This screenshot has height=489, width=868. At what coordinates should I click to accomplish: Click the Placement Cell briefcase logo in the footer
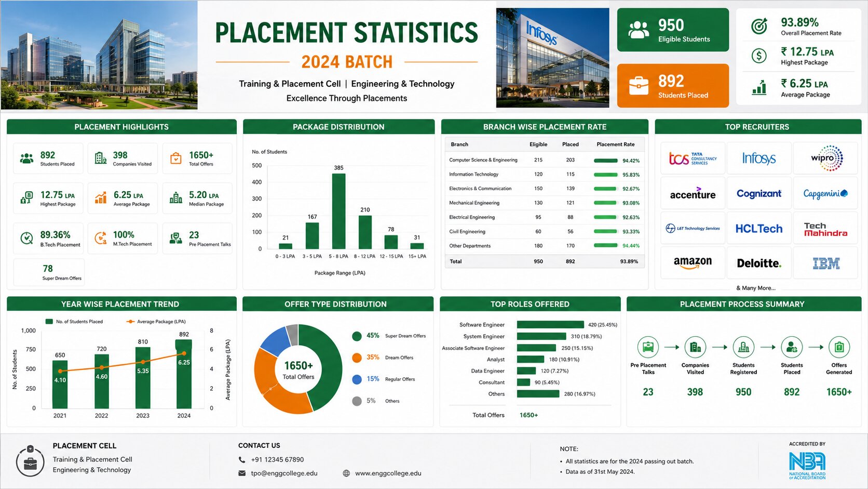click(30, 461)
